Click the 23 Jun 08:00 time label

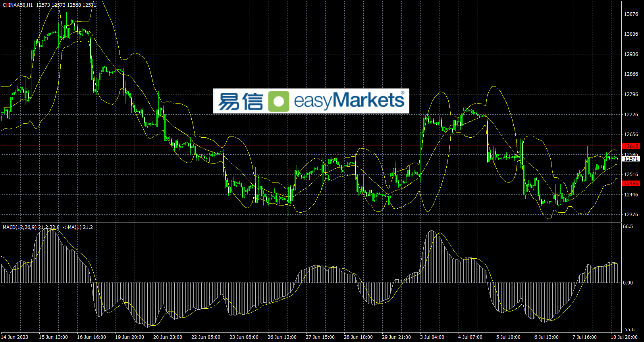click(x=244, y=337)
